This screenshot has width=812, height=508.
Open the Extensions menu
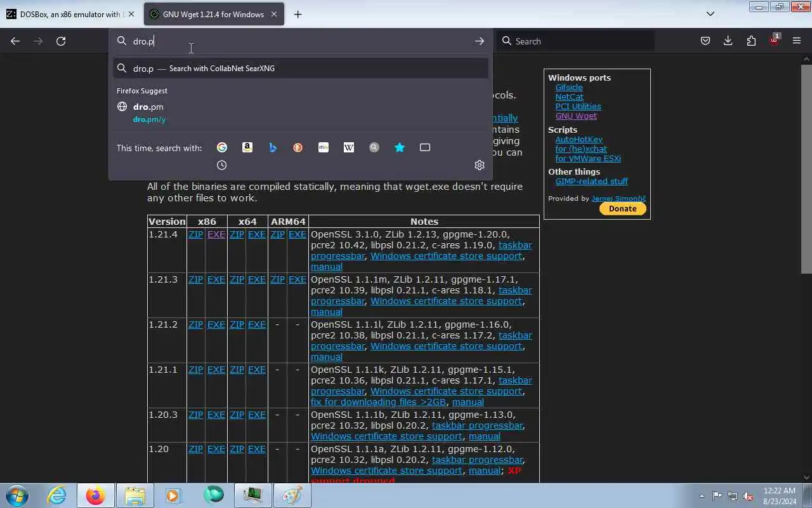pyautogui.click(x=751, y=41)
